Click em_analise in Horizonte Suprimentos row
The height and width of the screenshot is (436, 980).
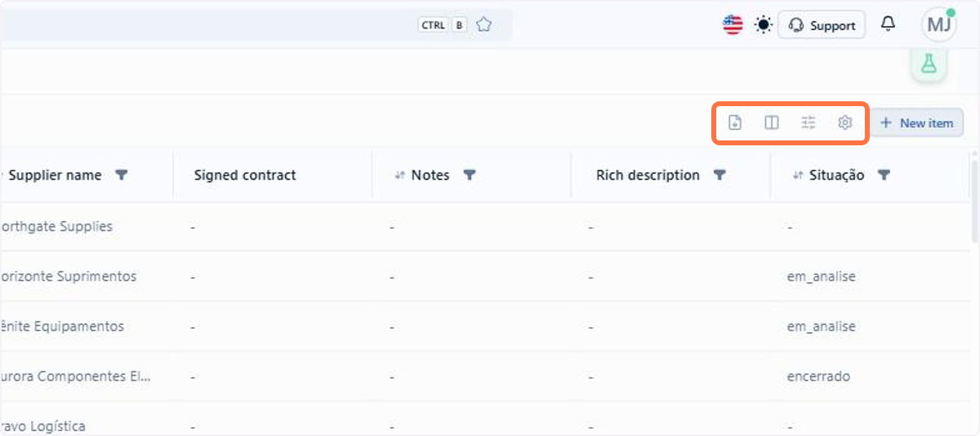click(x=821, y=276)
